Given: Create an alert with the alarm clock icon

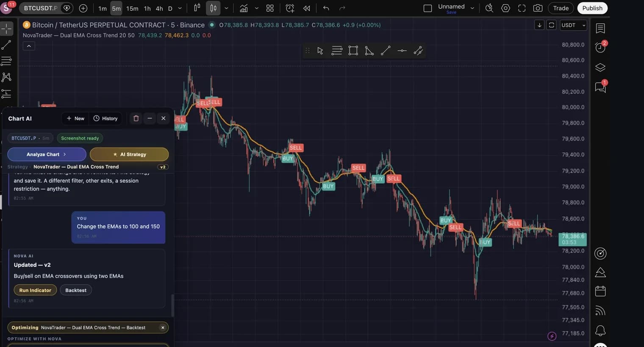Looking at the screenshot, I should (290, 8).
